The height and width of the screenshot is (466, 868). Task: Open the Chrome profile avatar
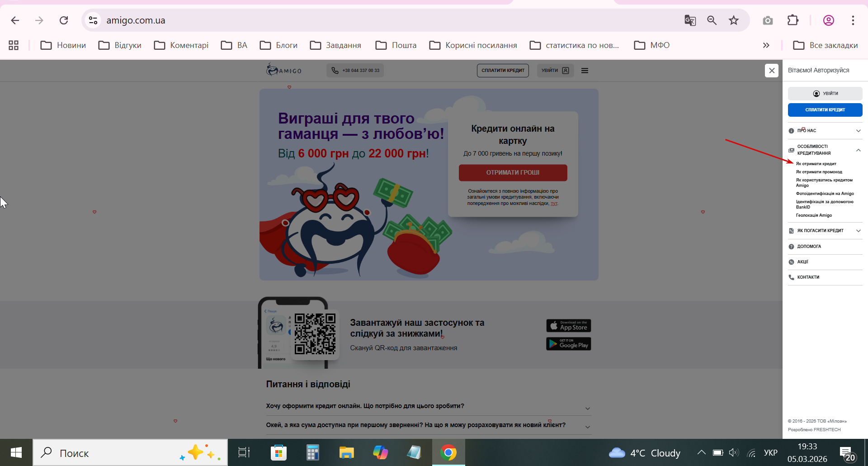click(829, 20)
